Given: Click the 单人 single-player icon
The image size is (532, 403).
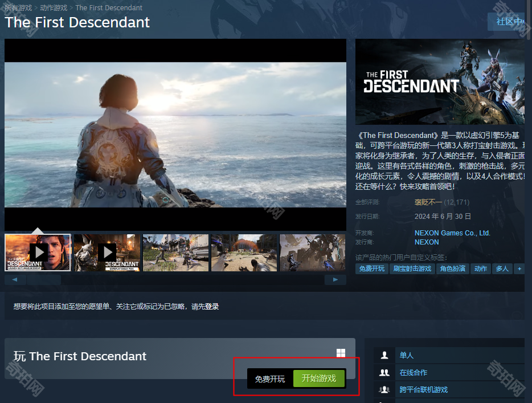Looking at the screenshot, I should click(x=384, y=355).
